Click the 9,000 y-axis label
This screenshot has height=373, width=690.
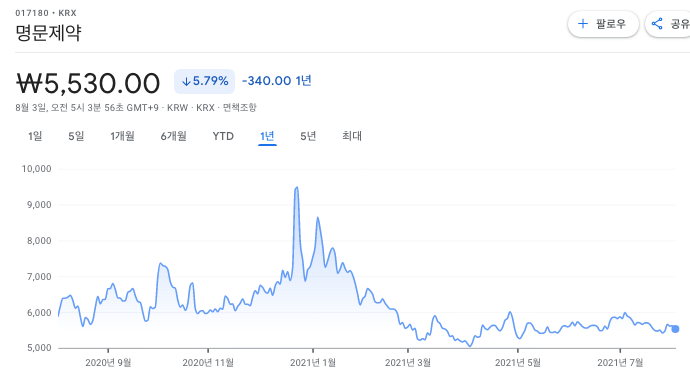[x=39, y=205]
